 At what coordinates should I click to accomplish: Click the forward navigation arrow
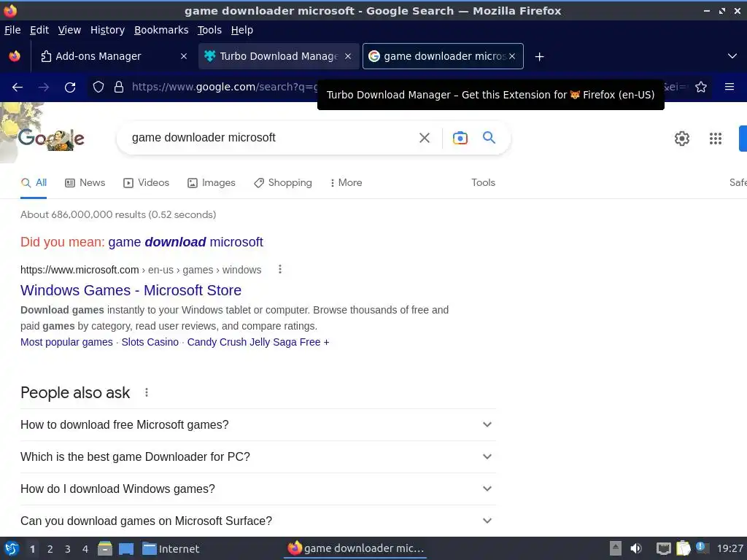pos(44,87)
